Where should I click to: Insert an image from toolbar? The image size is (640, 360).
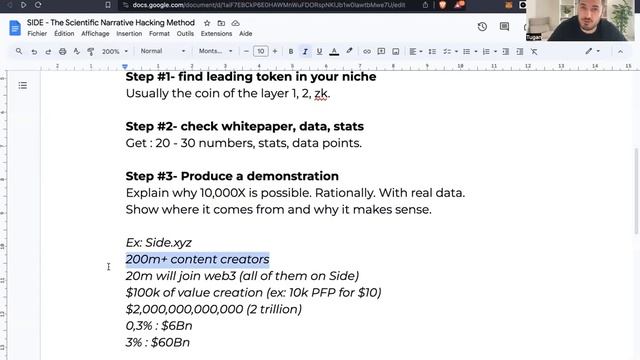[396, 51]
